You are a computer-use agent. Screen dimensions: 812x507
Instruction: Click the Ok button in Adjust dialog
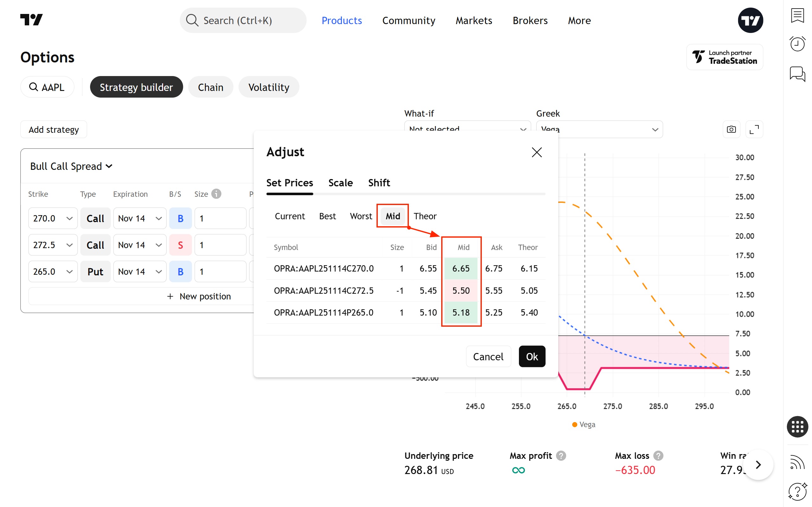[x=532, y=356]
